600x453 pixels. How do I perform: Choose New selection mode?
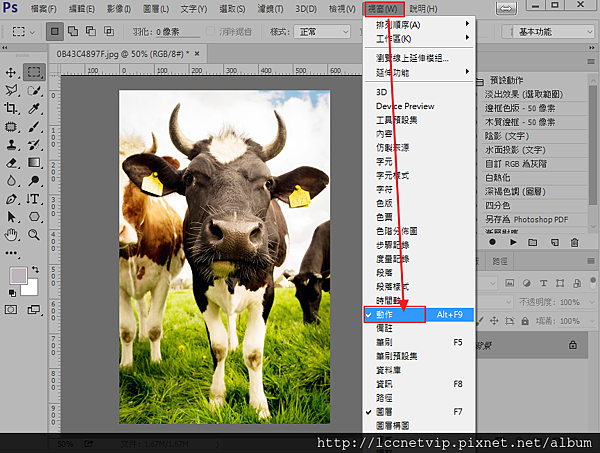(55, 31)
